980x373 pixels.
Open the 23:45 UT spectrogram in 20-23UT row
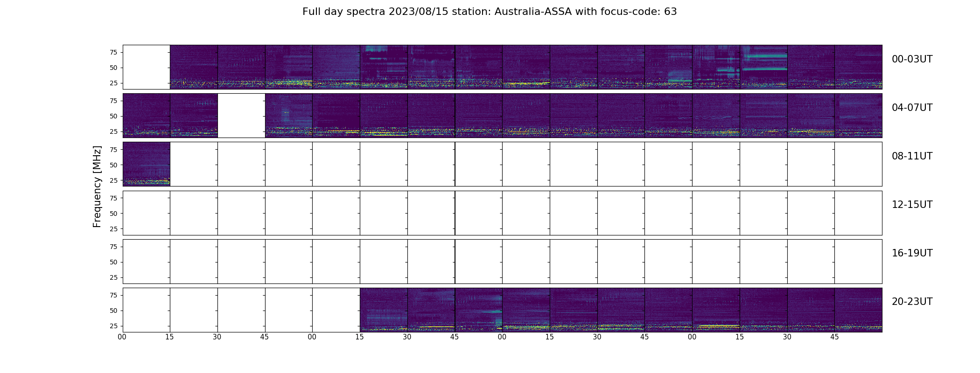858,310
